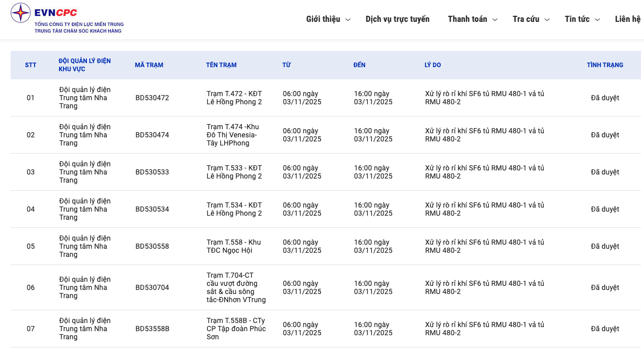
Task: Click the Tình trạng column header
Action: click(x=605, y=65)
